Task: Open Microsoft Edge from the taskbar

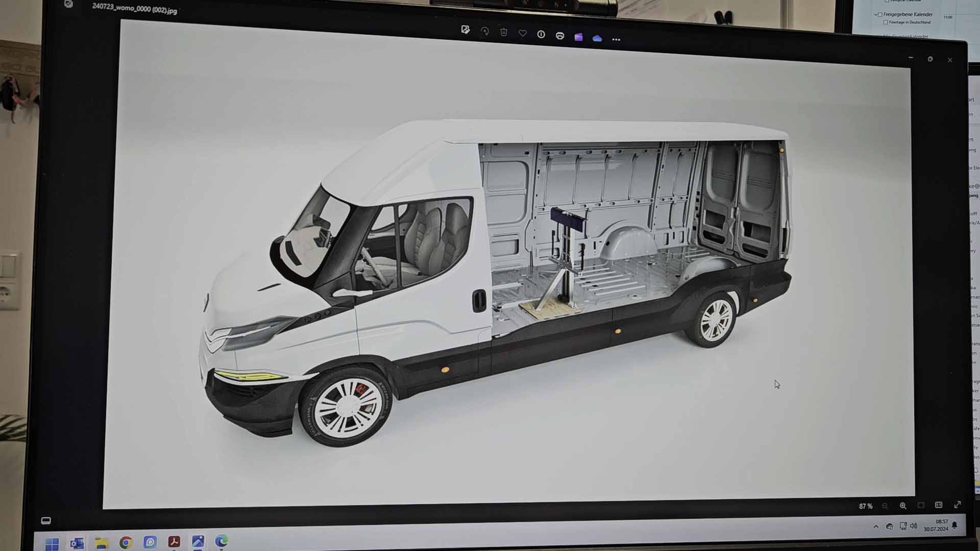Action: (x=222, y=541)
